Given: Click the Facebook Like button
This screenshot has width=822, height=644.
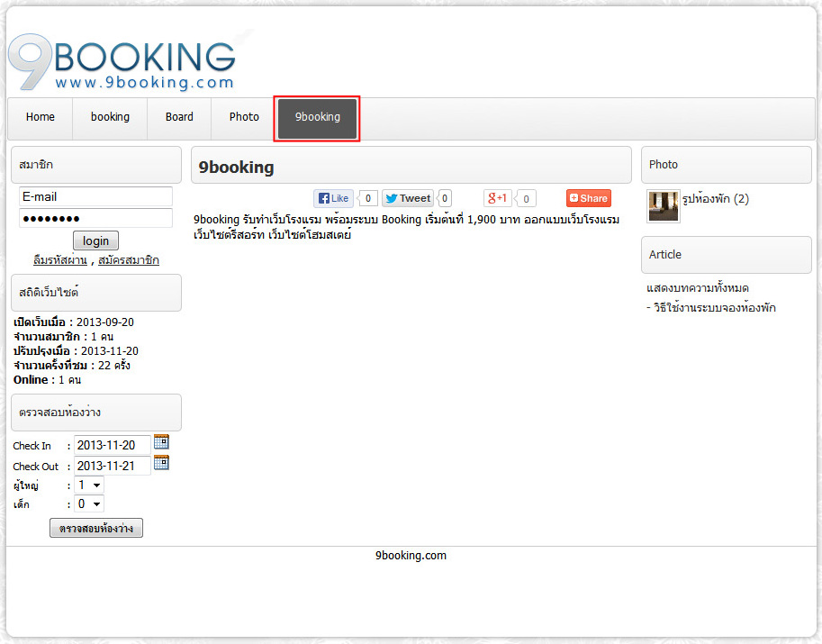Looking at the screenshot, I should tap(333, 198).
